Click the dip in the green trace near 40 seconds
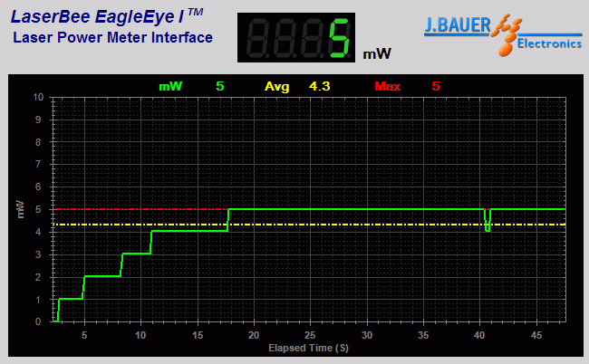589x364 pixels. (x=488, y=222)
